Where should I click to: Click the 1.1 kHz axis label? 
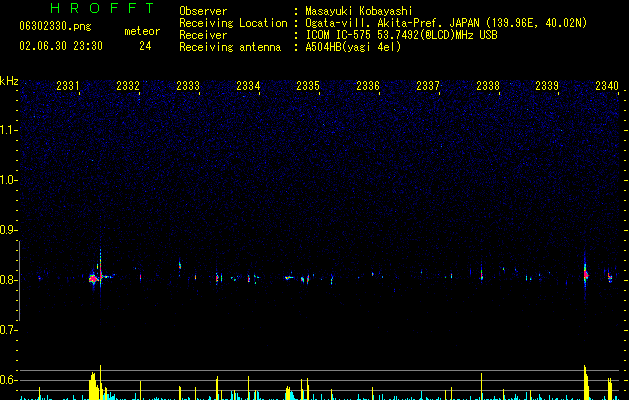click(8, 130)
